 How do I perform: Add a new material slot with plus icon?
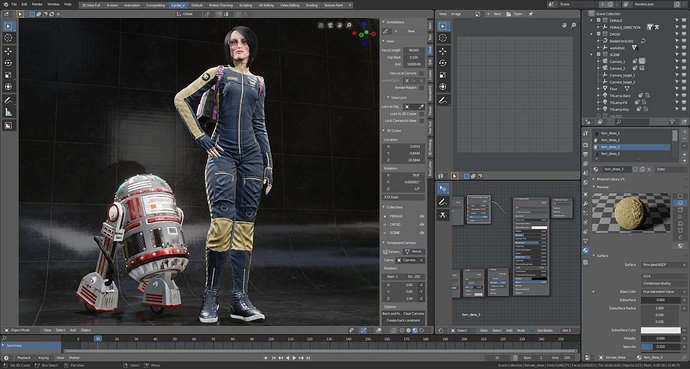[684, 132]
